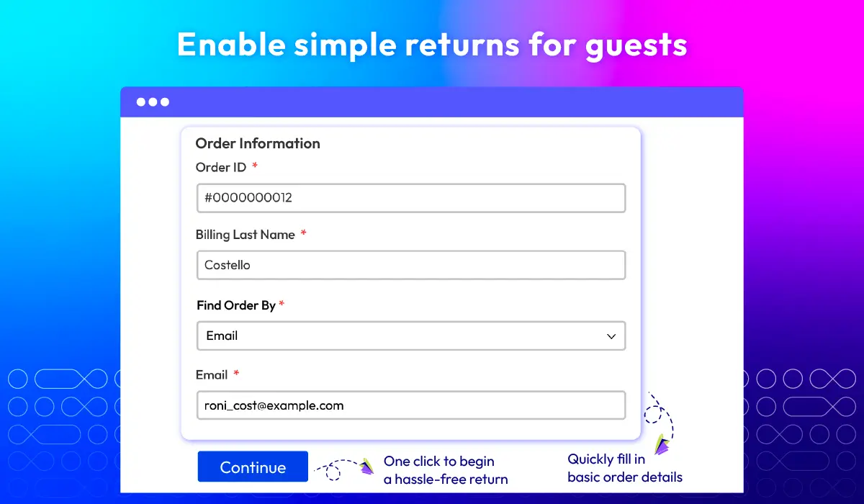Click the Order Information heading
This screenshot has width=864, height=504.
258,143
